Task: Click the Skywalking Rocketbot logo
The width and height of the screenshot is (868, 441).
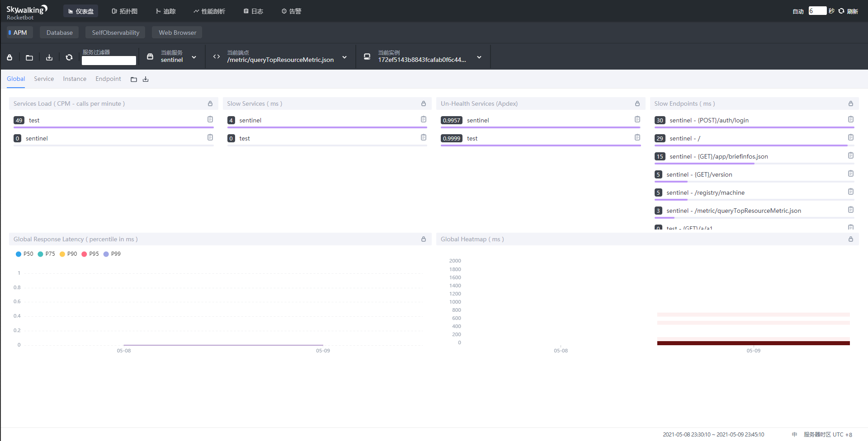Action: coord(26,12)
